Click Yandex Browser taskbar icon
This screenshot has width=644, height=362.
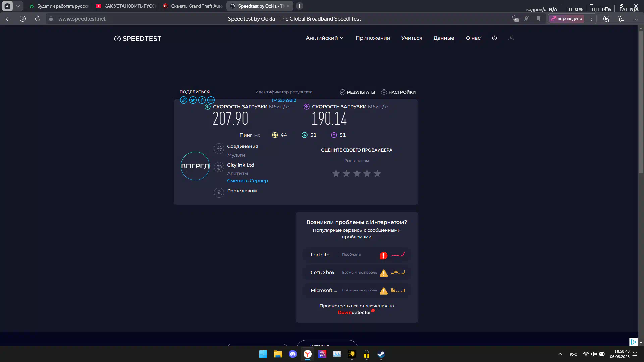point(308,354)
